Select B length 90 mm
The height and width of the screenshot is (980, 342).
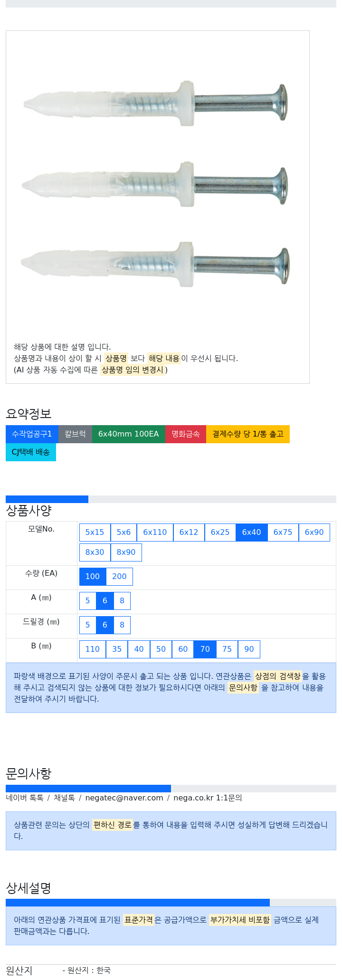pyautogui.click(x=249, y=649)
